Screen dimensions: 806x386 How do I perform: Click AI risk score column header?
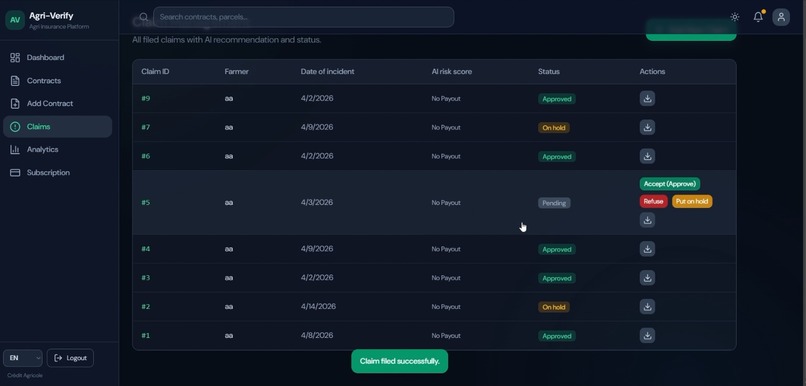[451, 71]
